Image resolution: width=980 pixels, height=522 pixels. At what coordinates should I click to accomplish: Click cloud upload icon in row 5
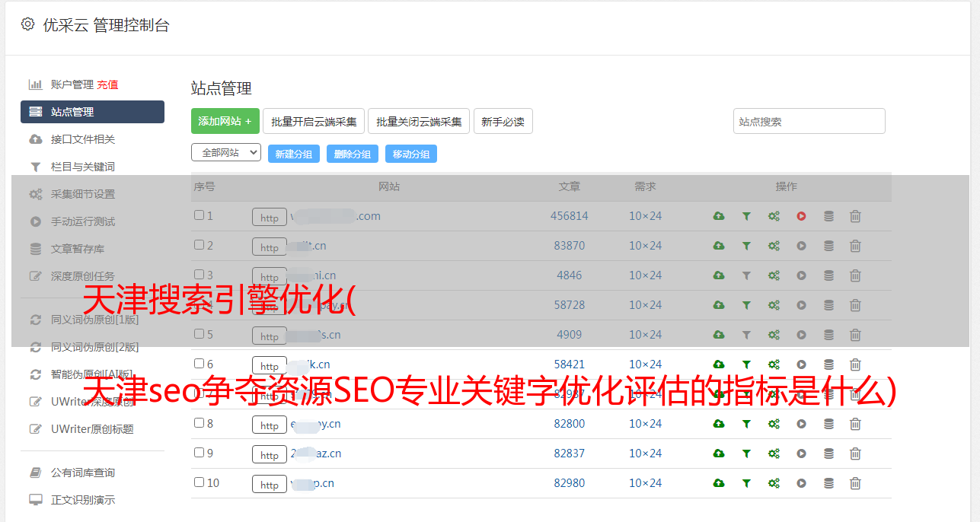pyautogui.click(x=719, y=335)
